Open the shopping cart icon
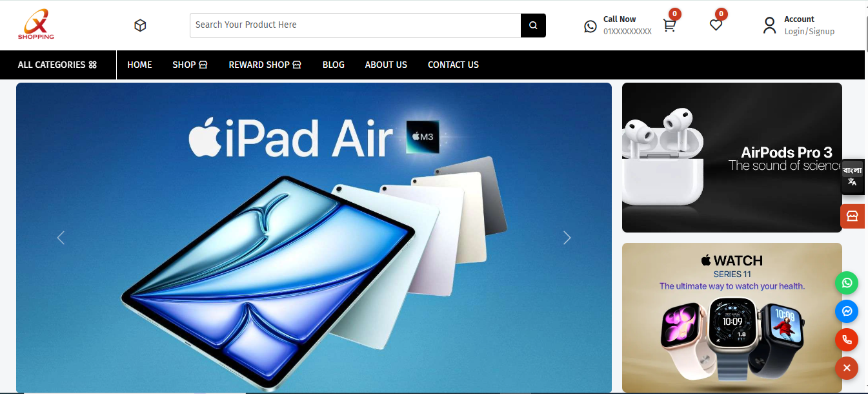 669,25
